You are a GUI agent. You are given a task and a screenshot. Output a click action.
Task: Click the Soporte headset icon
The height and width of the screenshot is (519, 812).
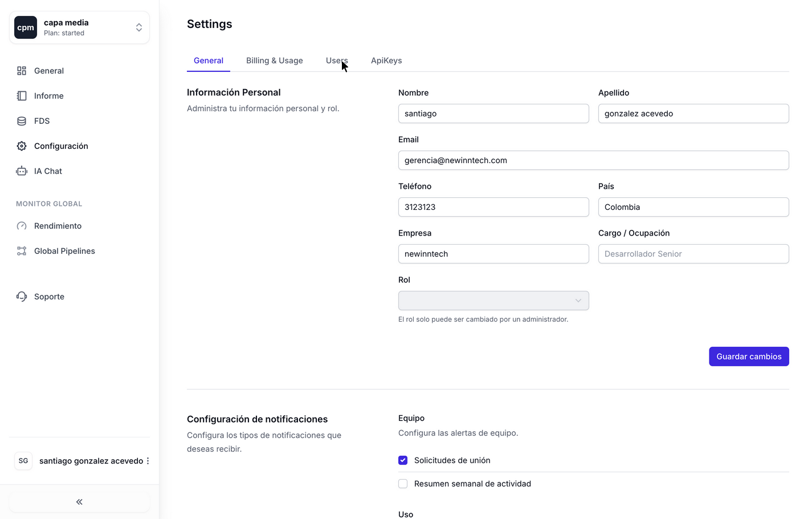(x=22, y=297)
